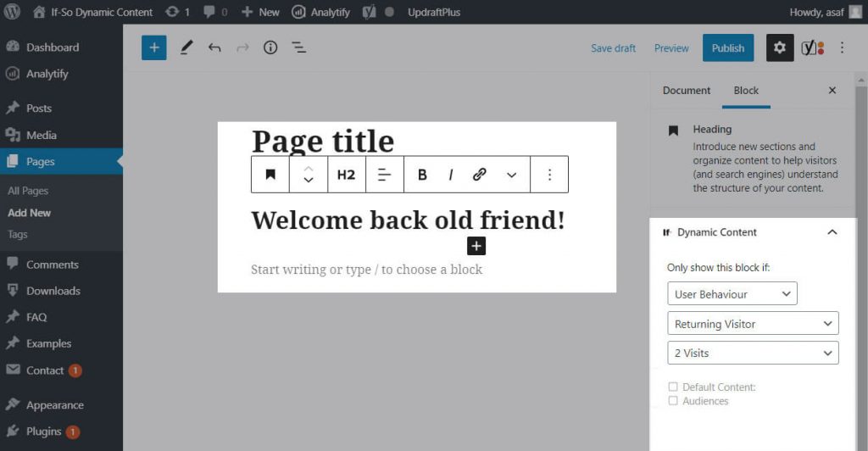Select Pages in the sidebar
This screenshot has height=451, width=868.
61,162
